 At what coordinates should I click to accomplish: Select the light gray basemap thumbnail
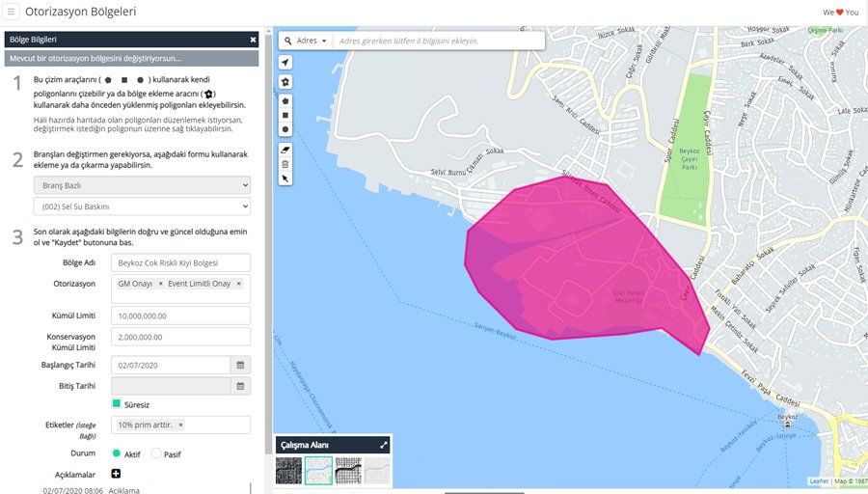tap(377, 470)
